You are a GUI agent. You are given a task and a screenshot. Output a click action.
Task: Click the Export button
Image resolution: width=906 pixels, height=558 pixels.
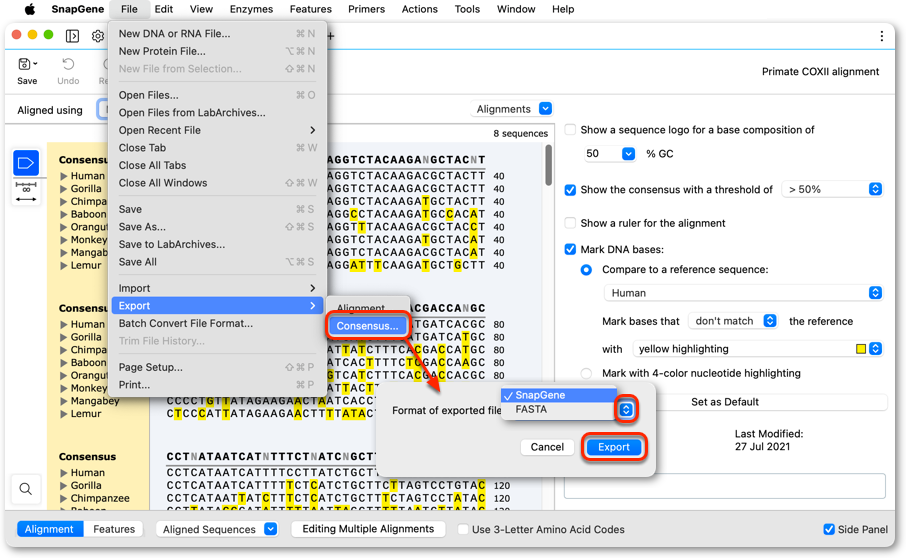[x=614, y=447]
